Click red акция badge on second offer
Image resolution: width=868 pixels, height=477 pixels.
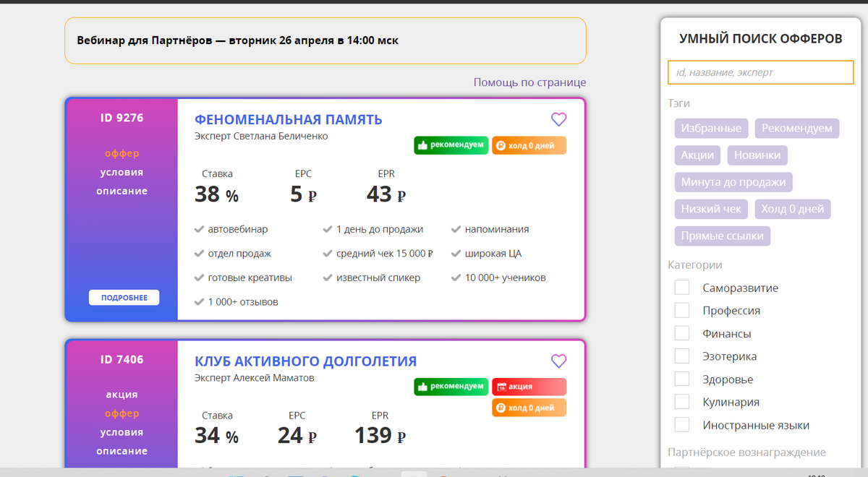529,387
